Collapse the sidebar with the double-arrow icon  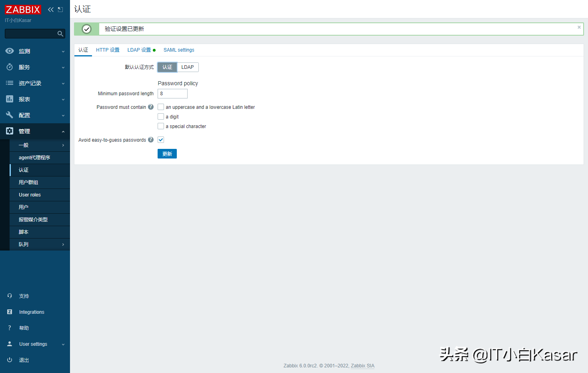[x=51, y=10]
